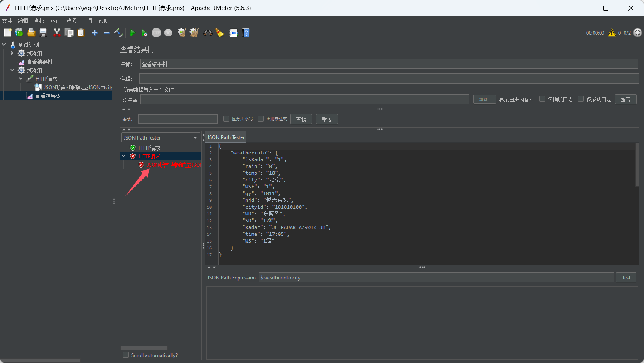Start the test with green play icon

pos(133,33)
